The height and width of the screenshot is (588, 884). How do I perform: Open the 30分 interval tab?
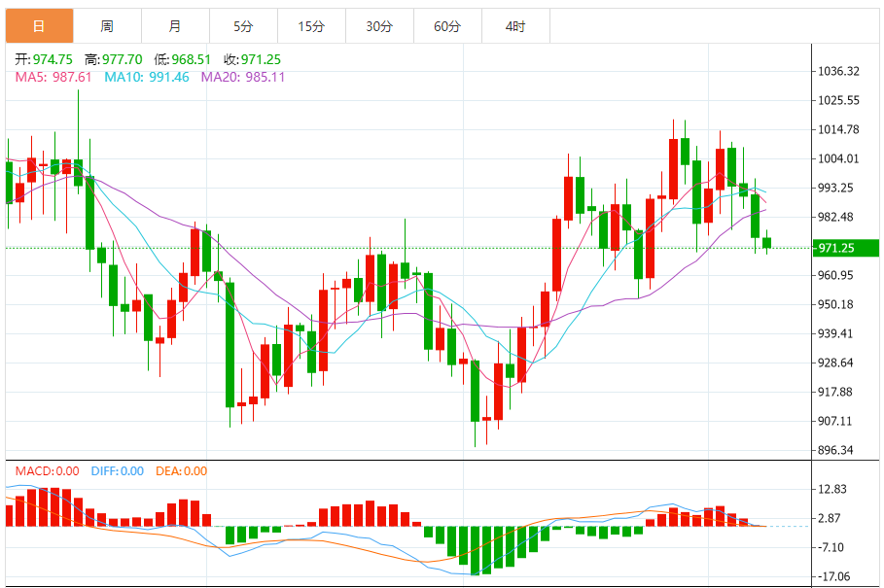[379, 26]
